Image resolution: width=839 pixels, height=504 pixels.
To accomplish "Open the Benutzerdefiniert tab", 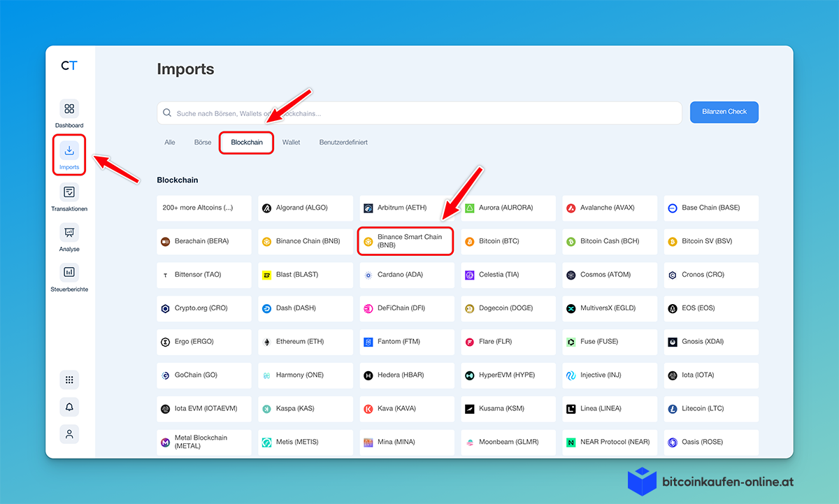I will click(x=343, y=143).
